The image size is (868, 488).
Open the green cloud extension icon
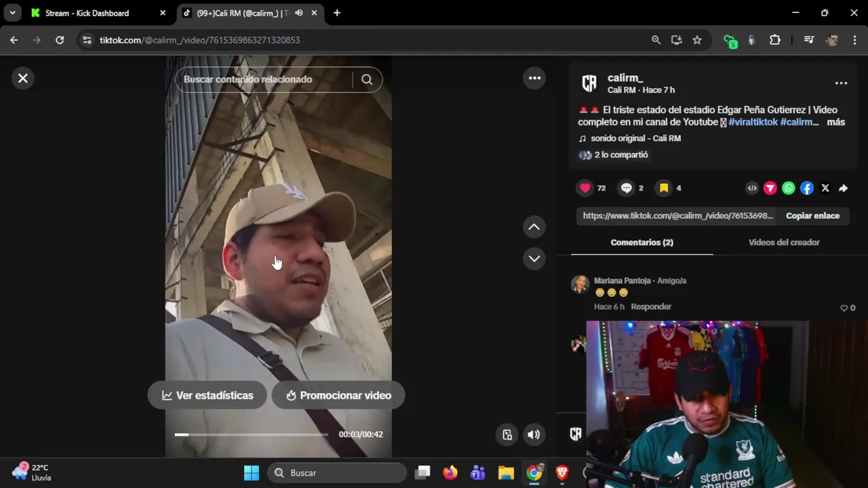(x=730, y=41)
